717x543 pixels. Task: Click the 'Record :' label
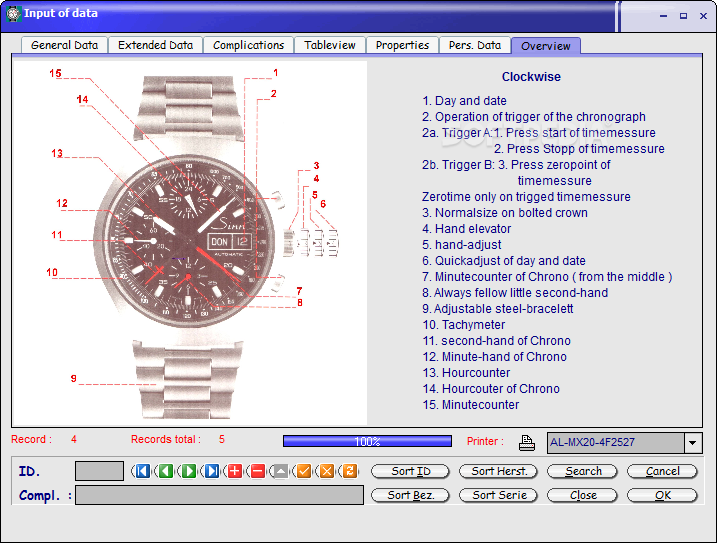pos(32,440)
